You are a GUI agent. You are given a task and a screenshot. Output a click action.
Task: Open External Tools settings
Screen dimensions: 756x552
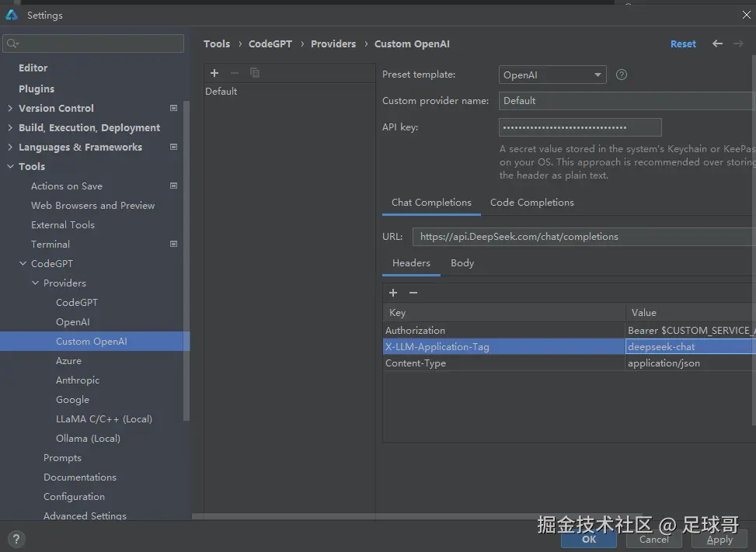(63, 225)
